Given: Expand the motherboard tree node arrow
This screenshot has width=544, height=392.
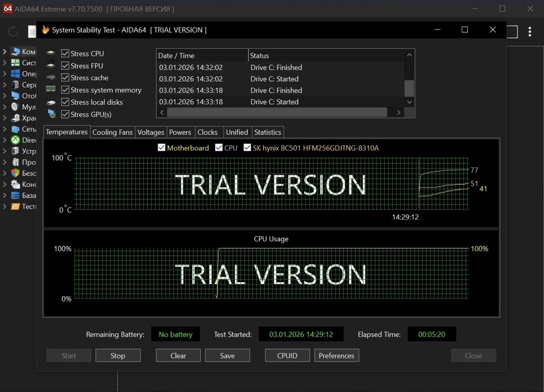Looking at the screenshot, I should [x=4, y=63].
